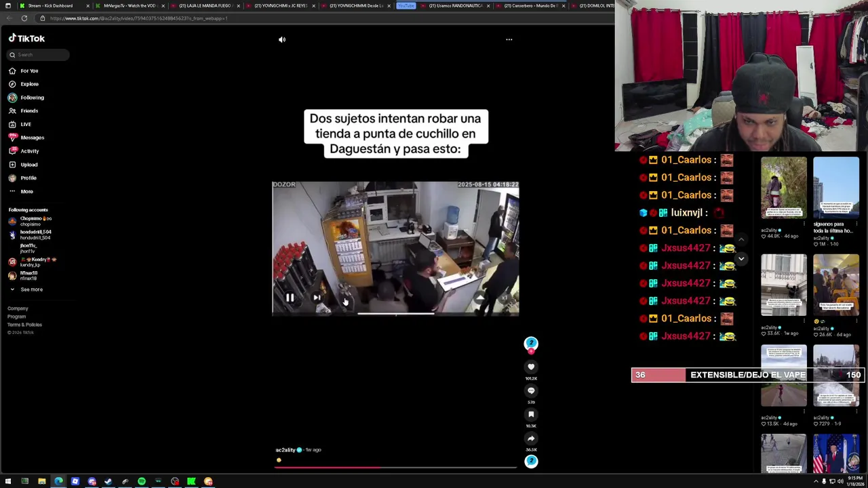Click the up chevron beside the thumbnails
Screen dimensions: 868x488
(741, 239)
